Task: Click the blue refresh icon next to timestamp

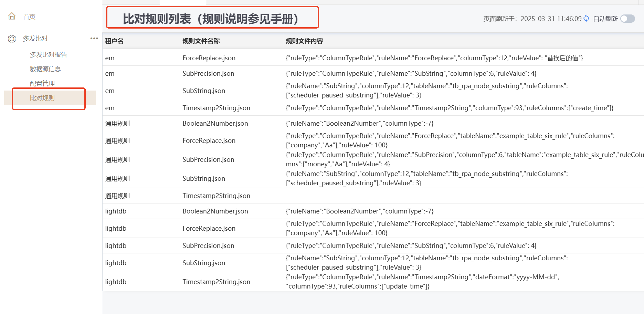Action: pyautogui.click(x=586, y=18)
